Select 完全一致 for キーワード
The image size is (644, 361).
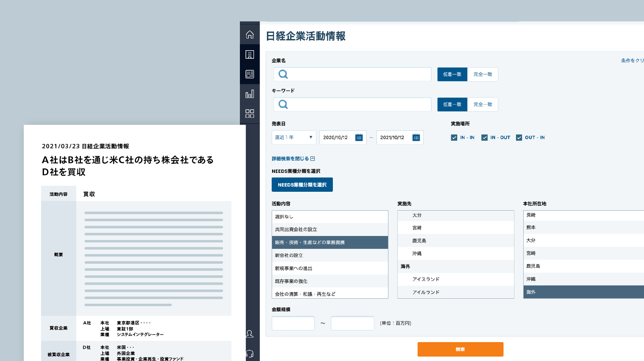[x=483, y=105]
